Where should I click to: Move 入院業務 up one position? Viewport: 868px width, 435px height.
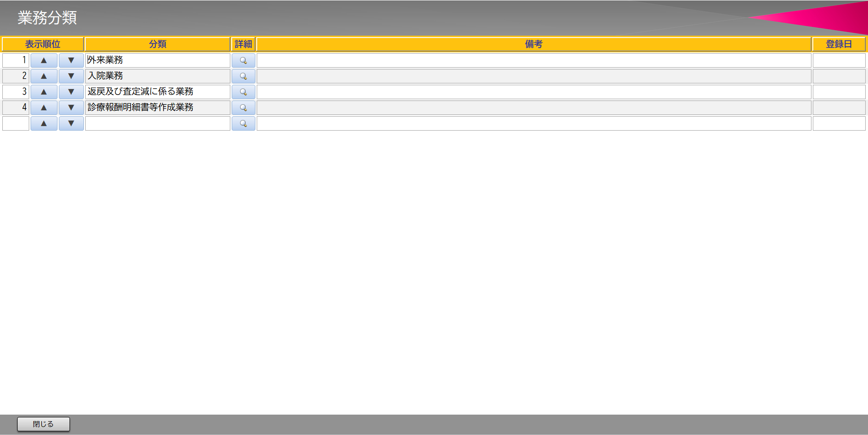pyautogui.click(x=44, y=76)
